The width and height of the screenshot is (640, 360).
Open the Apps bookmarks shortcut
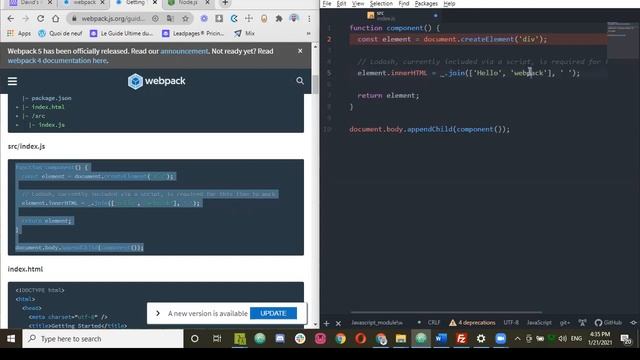click(19, 33)
